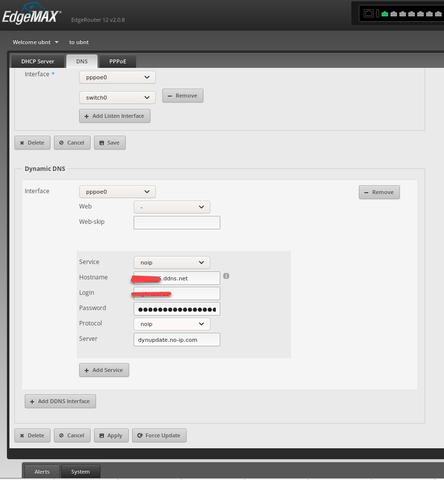This screenshot has height=480, width=444.
Task: Click the router device icon in port panel
Action: pyautogui.click(x=368, y=14)
